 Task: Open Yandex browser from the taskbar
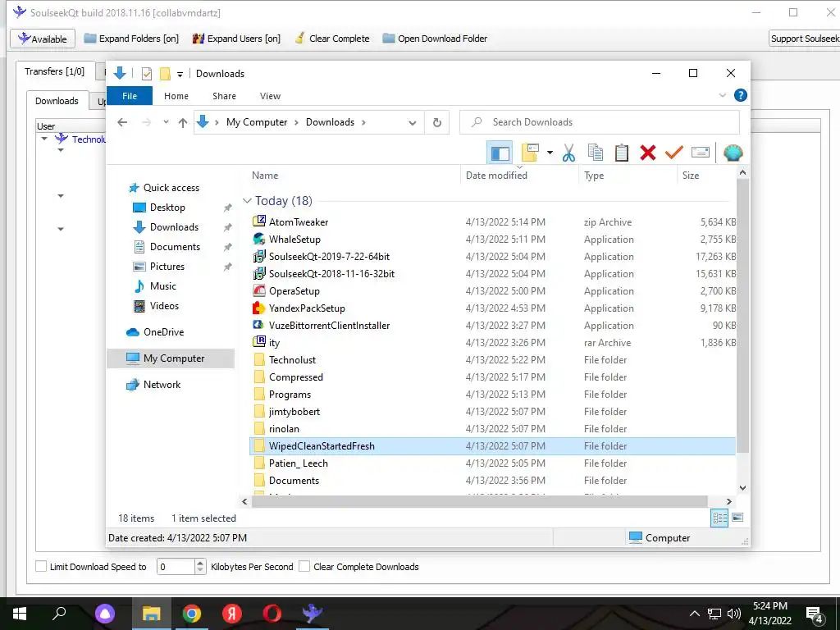click(x=232, y=614)
